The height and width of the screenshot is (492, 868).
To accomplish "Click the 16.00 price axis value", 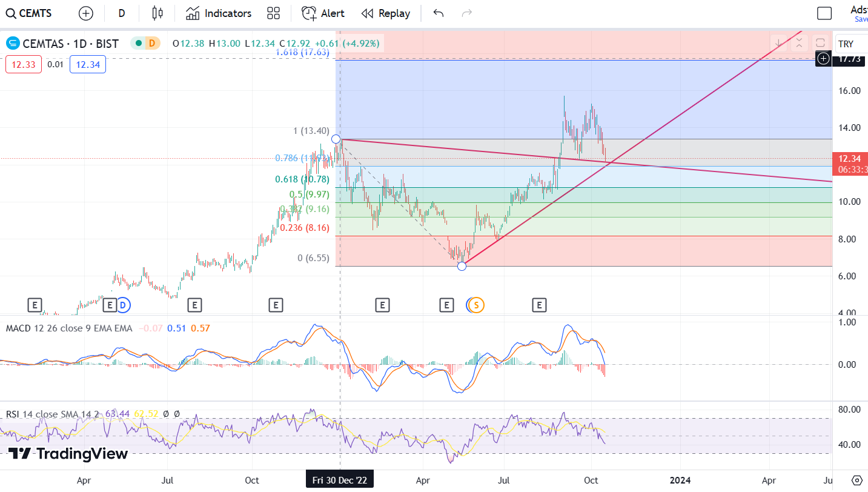I will (849, 91).
